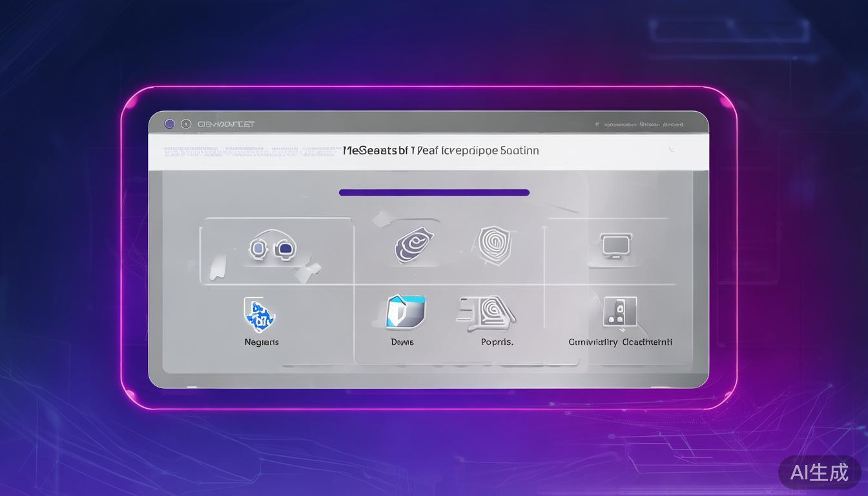868x496 pixels.
Task: Toggle the gray circle button in title bar
Action: click(x=186, y=123)
